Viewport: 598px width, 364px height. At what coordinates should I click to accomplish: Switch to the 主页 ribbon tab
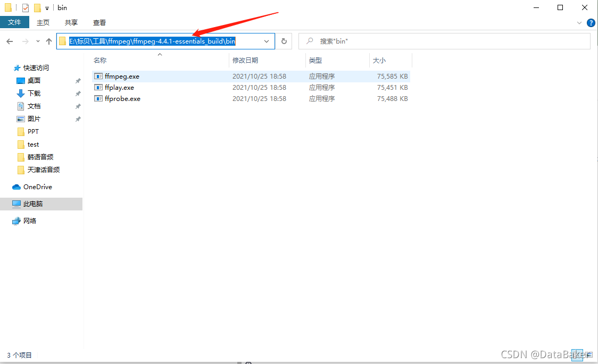(x=43, y=22)
